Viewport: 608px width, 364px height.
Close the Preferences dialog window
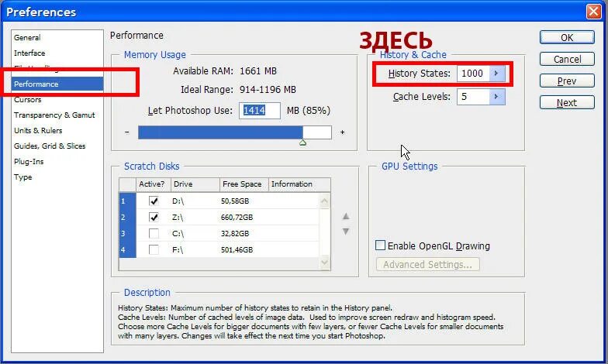click(x=594, y=12)
